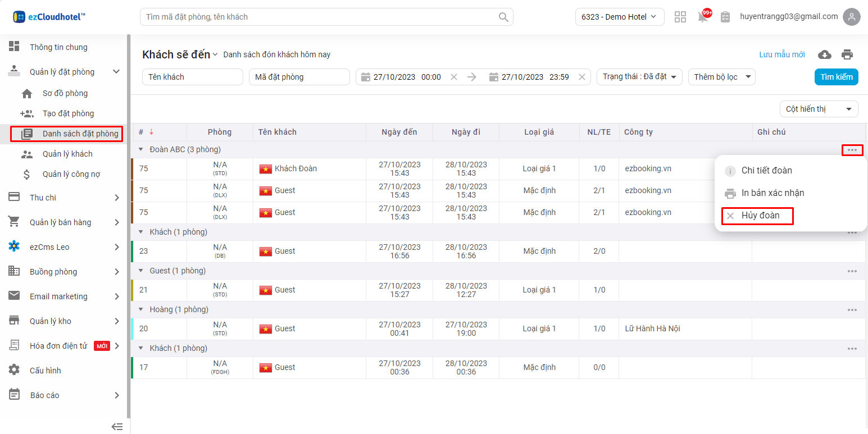Screen dimensions: 868x434
Task: Collapse the Đoàn ABC group row
Action: pos(141,150)
